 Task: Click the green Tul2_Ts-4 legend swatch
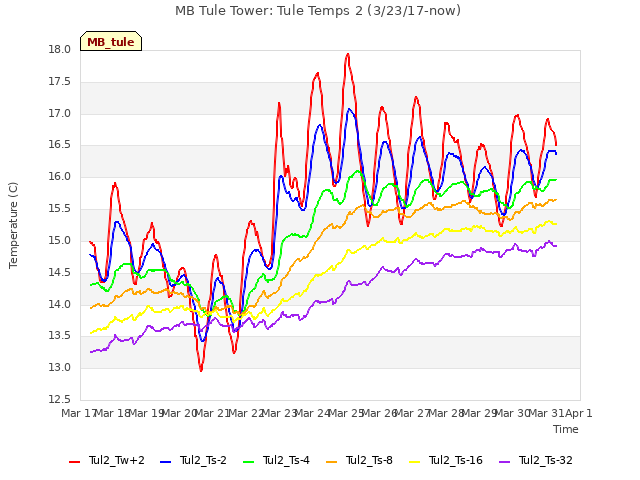[249, 461]
